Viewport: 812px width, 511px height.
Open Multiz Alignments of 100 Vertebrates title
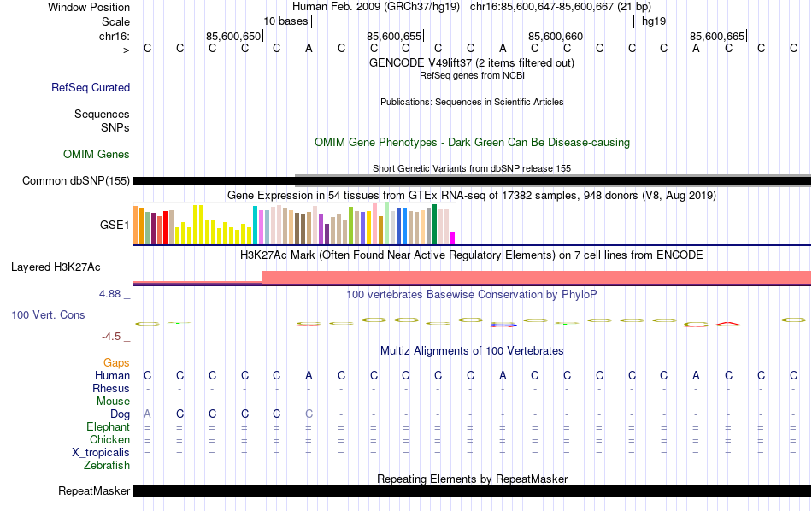coord(472,351)
